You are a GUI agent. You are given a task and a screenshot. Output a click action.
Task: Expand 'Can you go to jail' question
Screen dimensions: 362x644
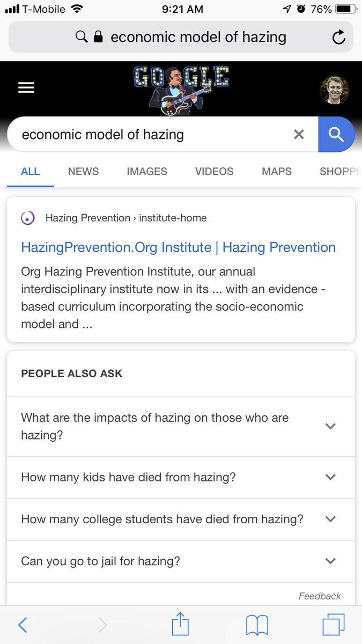330,561
